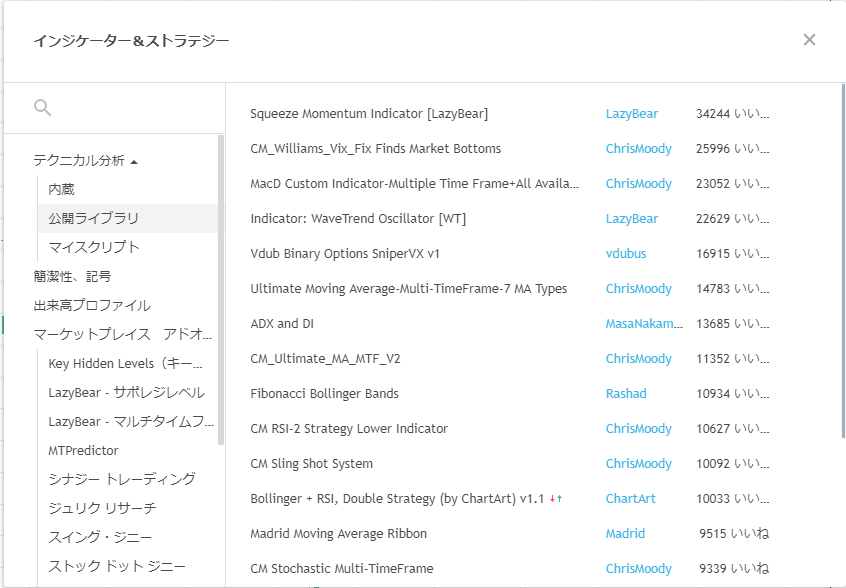Add Madrid Moving Average Ribbon
This screenshot has height=588, width=846.
338,534
